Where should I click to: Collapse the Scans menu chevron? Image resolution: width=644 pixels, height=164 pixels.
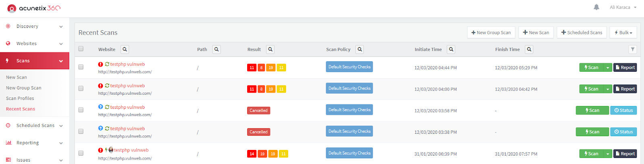point(61,61)
